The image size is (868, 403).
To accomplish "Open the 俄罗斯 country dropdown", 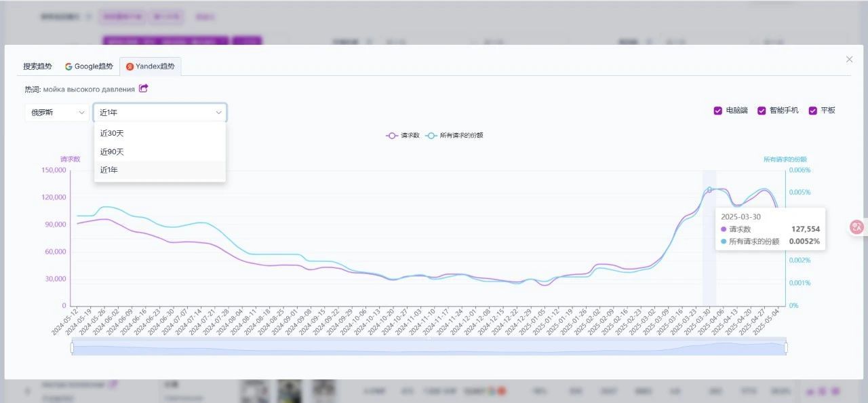I will coord(57,113).
